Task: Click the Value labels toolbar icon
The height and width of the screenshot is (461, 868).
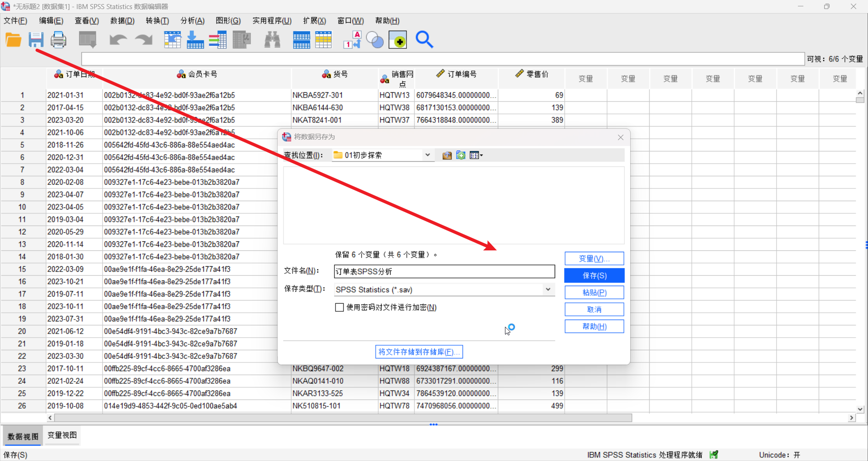Action: pyautogui.click(x=353, y=40)
